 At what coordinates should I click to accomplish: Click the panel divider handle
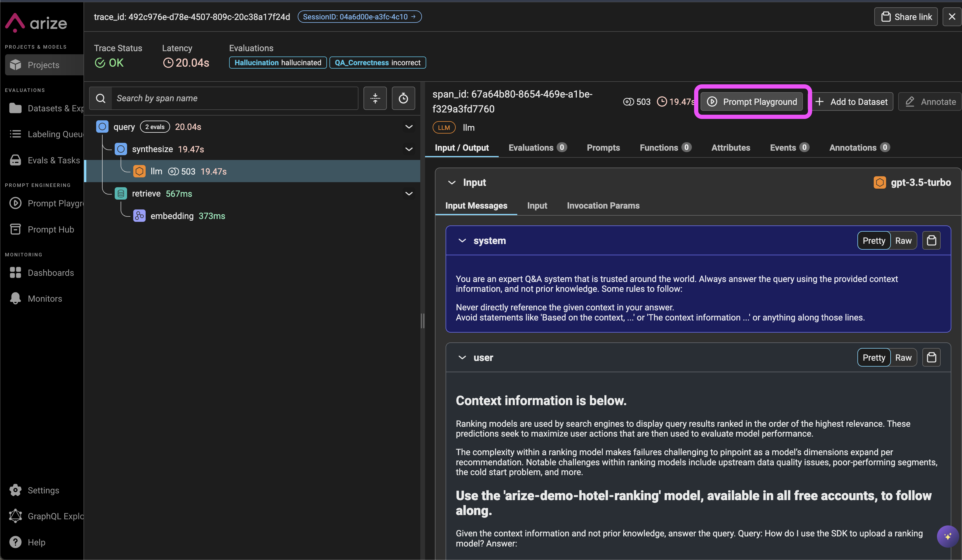tap(422, 321)
